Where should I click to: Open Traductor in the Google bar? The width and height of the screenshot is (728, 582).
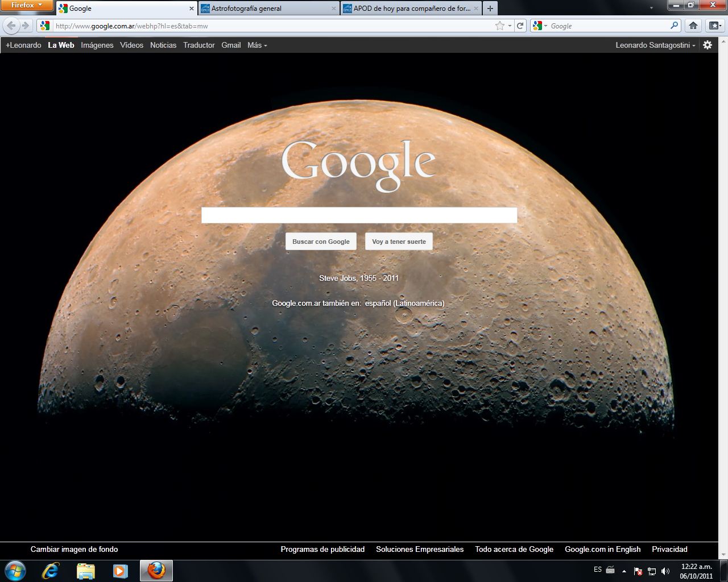[x=199, y=45]
